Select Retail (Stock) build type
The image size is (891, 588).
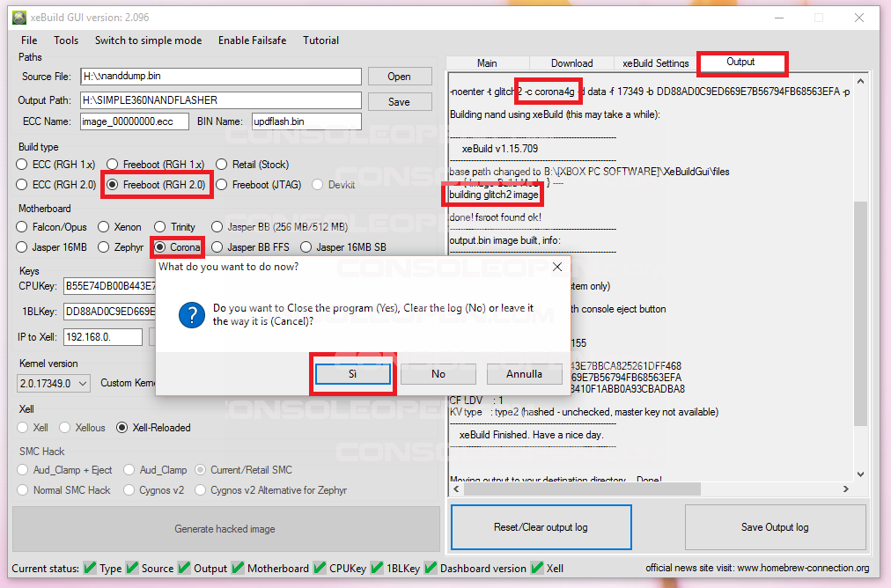tap(222, 165)
